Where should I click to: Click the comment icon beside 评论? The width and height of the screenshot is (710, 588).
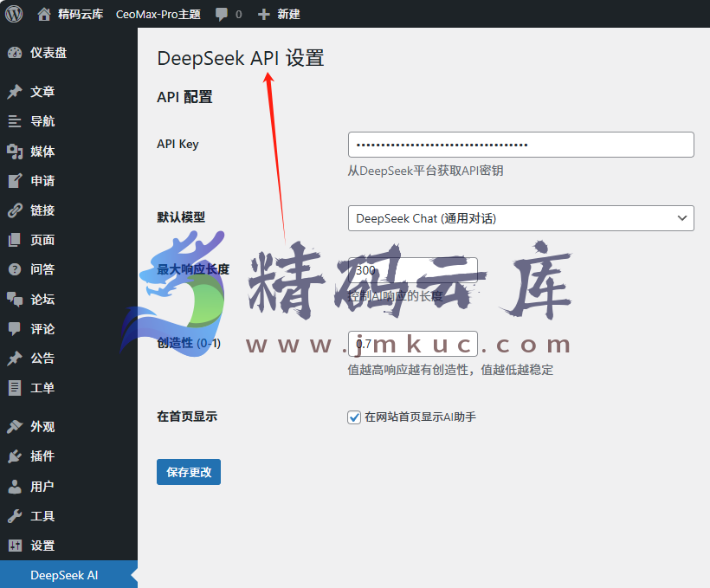pyautogui.click(x=15, y=329)
